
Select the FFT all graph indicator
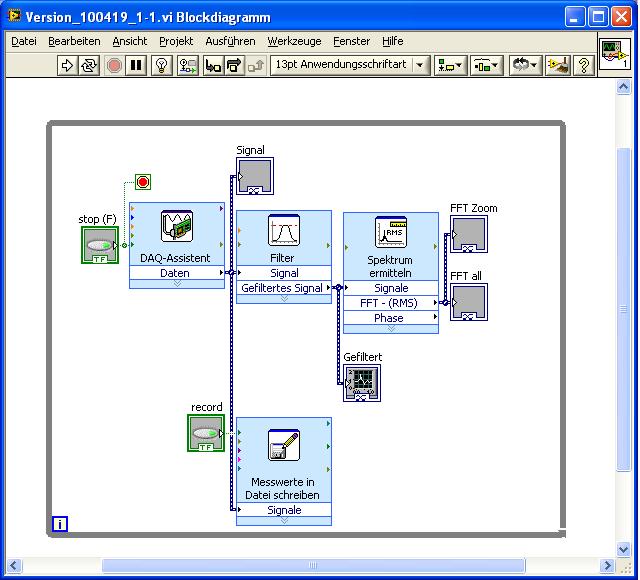click(469, 302)
